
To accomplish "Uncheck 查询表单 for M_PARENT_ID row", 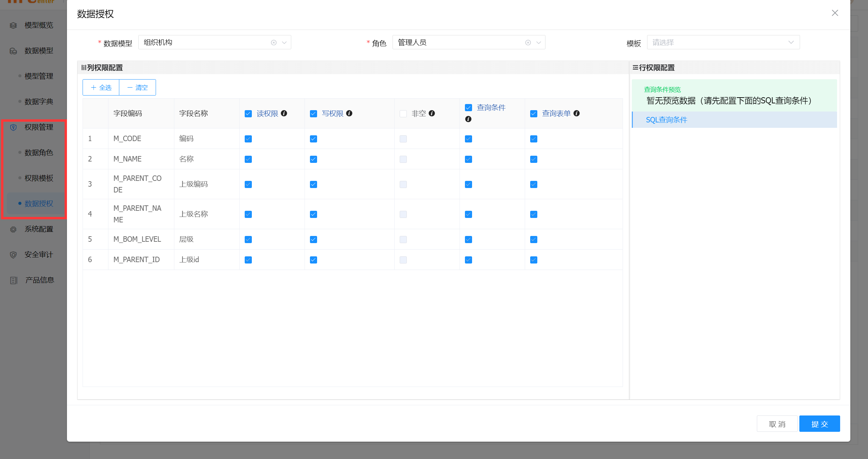I will pos(534,260).
